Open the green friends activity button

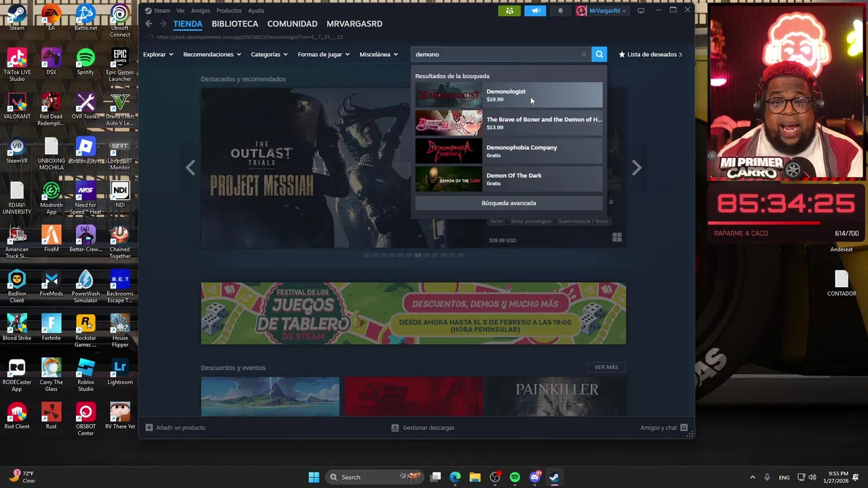tap(509, 11)
